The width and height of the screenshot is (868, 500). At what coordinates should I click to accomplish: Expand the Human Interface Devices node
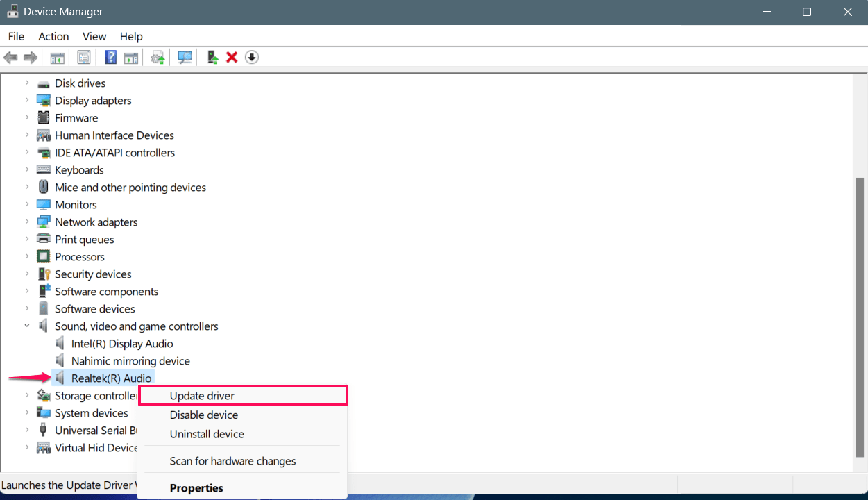[x=27, y=135]
